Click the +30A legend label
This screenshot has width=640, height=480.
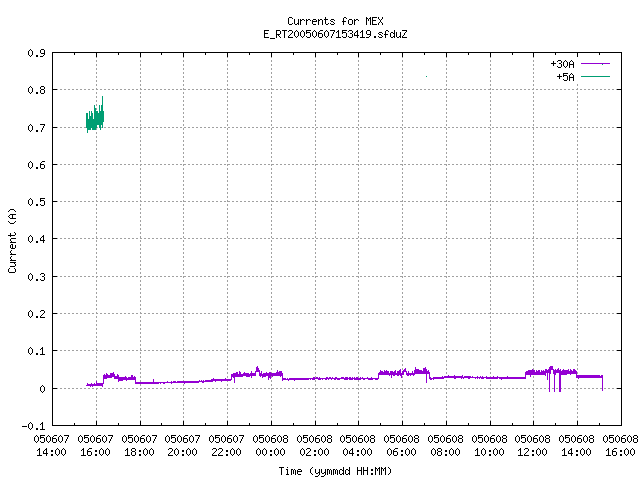click(562, 64)
